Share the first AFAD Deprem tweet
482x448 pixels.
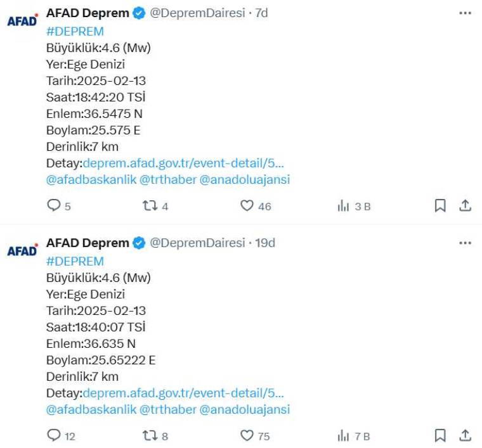(x=465, y=205)
